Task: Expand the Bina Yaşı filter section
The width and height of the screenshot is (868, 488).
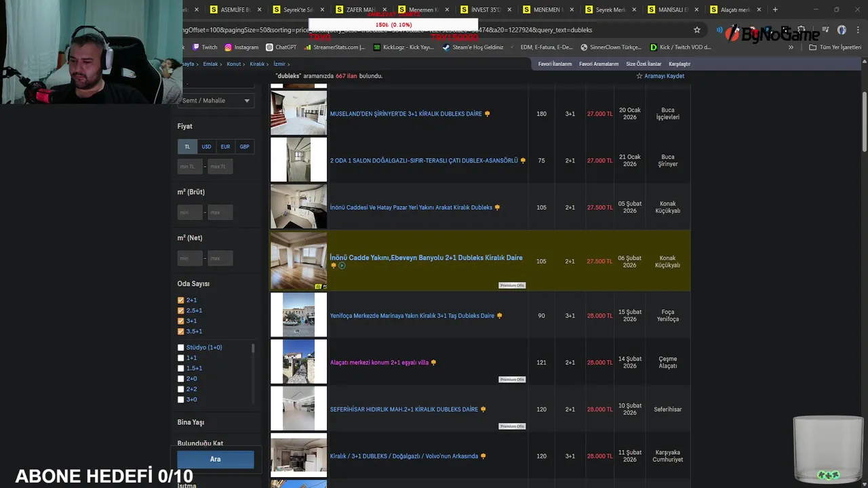Action: click(191, 422)
